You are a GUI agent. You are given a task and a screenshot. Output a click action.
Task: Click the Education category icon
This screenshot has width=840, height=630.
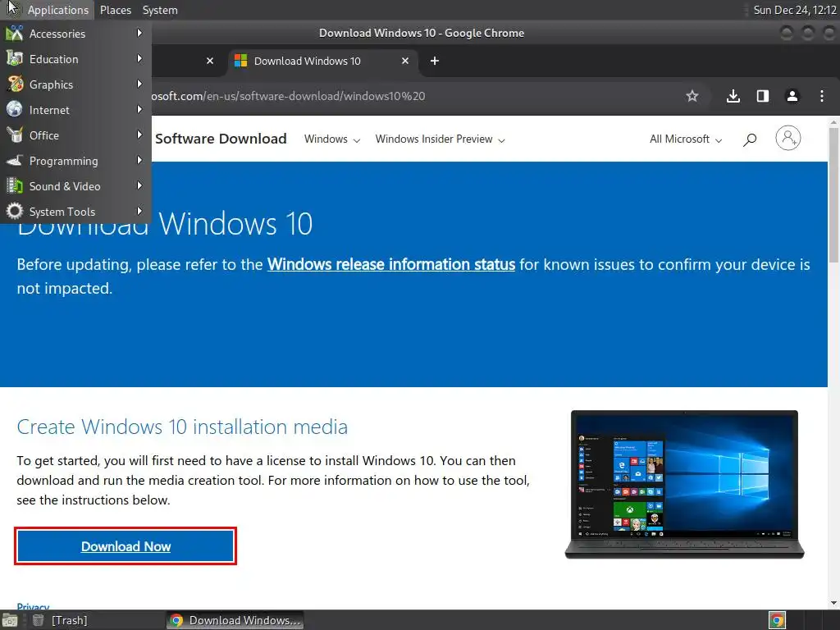tap(15, 59)
